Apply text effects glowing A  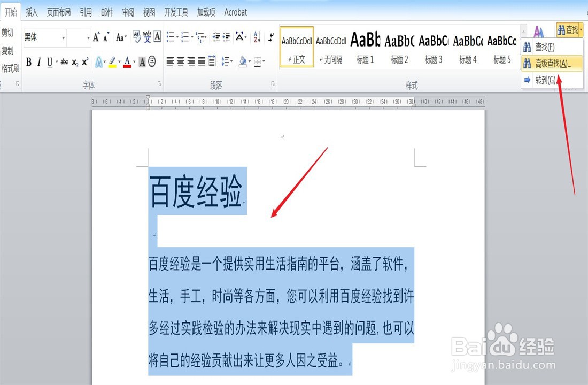point(98,62)
